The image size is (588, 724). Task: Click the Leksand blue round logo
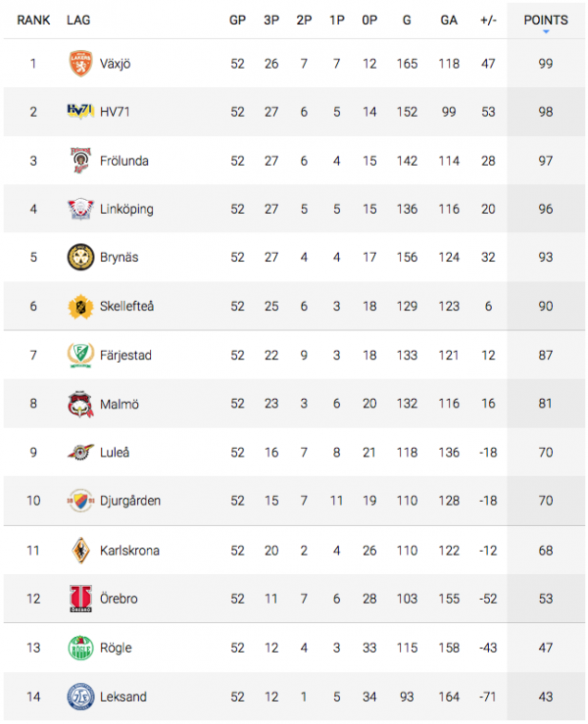[80, 697]
